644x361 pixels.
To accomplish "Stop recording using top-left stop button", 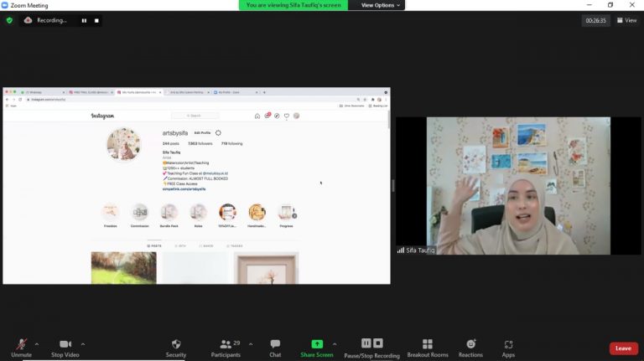I will pyautogui.click(x=96, y=20).
